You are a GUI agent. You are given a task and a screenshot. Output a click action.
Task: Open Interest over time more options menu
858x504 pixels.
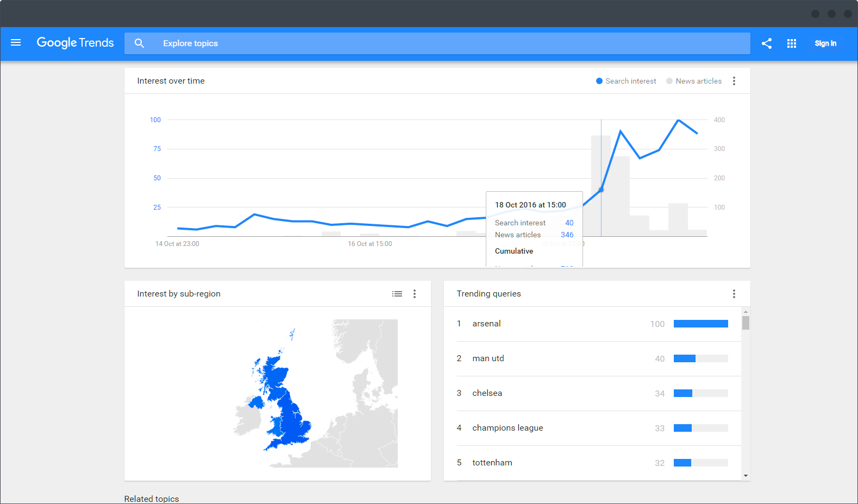coord(734,81)
